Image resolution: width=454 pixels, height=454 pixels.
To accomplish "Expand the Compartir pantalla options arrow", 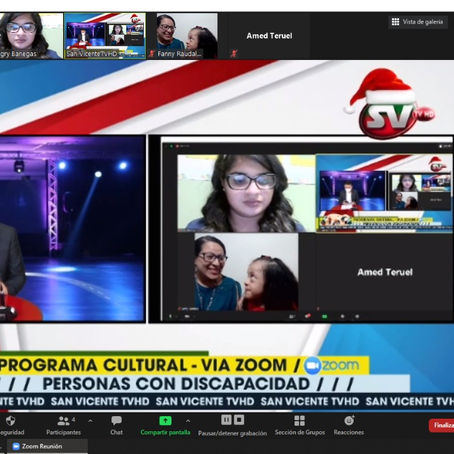I will (188, 421).
